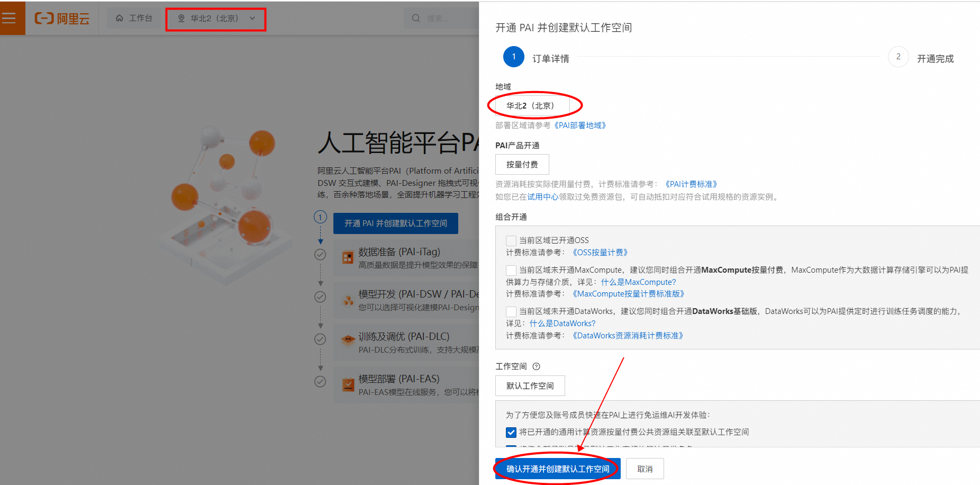Viewport: 980px width, 485px height.
Task: Enable the DataWorks 基础版 checkbox
Action: [511, 311]
